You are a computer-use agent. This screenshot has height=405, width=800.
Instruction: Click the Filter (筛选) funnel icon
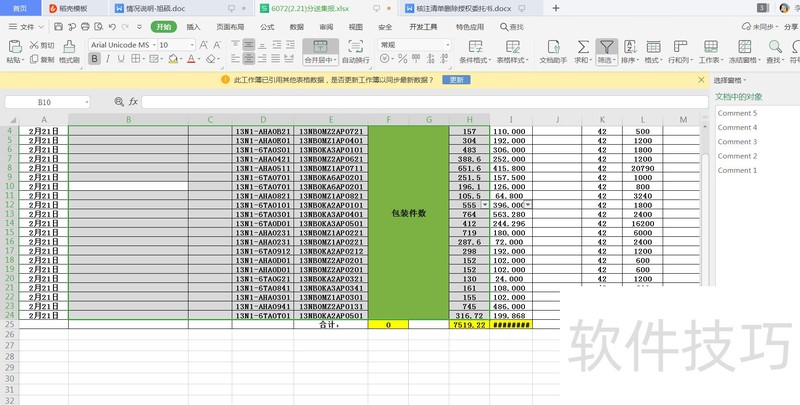606,47
